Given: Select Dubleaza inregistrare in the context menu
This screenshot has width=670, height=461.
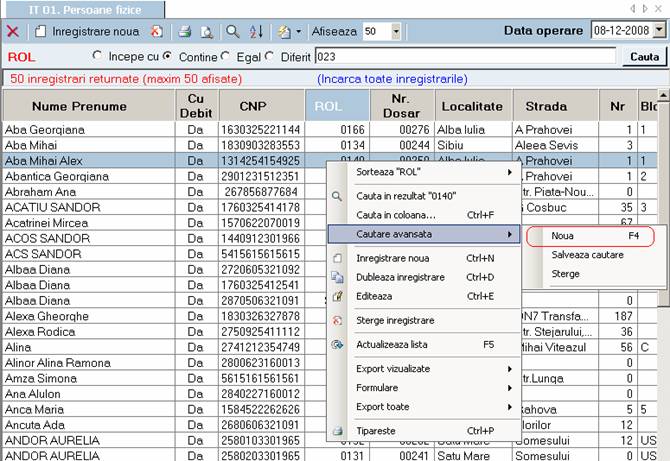Looking at the screenshot, I should (x=400, y=277).
